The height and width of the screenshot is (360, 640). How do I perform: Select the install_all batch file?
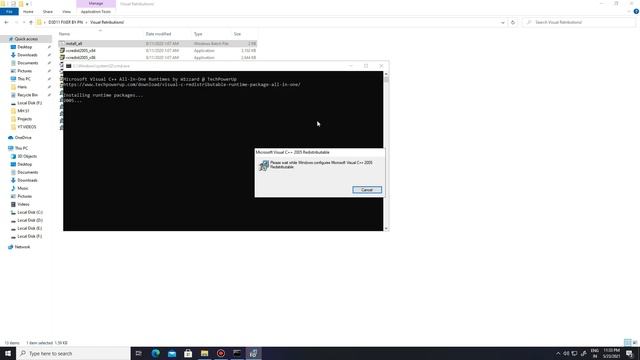[158, 43]
